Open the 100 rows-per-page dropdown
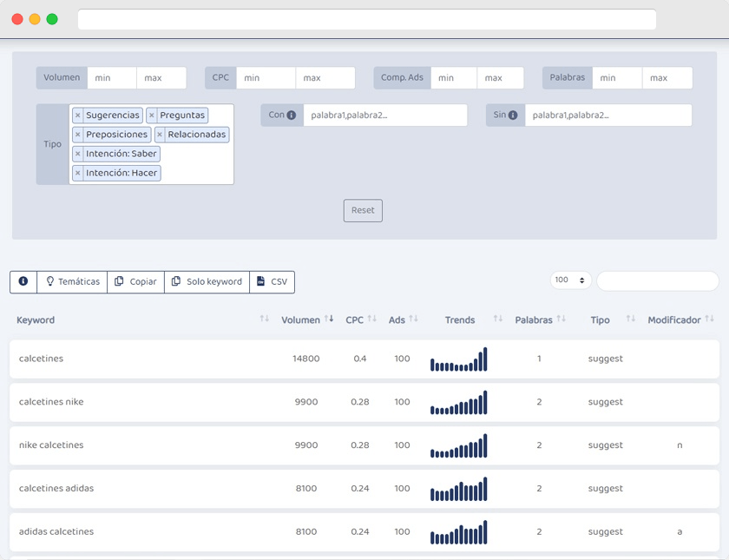 [x=570, y=280]
